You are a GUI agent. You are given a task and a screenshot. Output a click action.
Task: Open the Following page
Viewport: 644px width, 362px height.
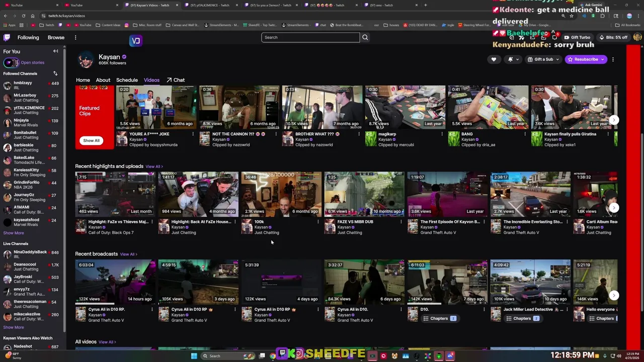coord(28,37)
